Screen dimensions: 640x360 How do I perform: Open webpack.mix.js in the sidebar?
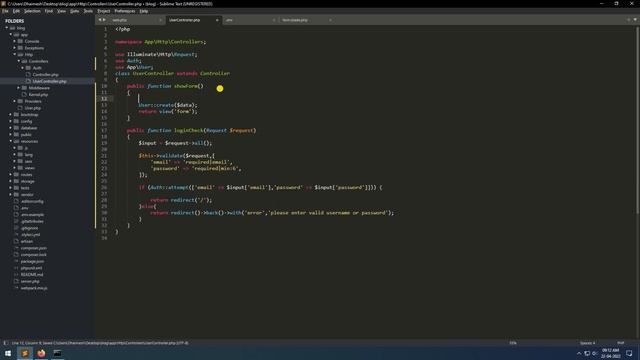(34, 288)
